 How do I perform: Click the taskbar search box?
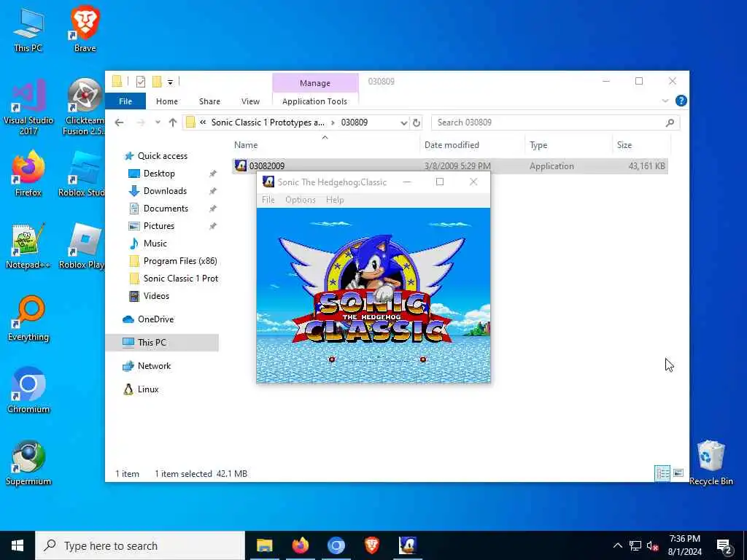[x=140, y=545]
